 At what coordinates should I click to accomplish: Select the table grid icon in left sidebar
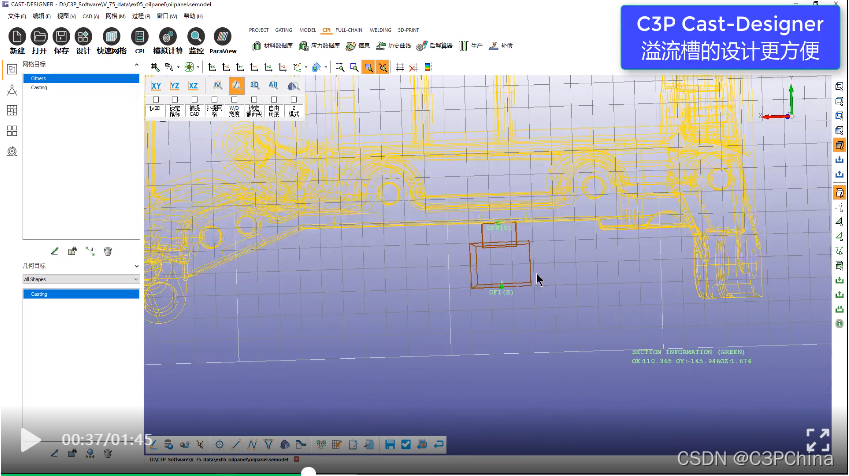[x=12, y=110]
